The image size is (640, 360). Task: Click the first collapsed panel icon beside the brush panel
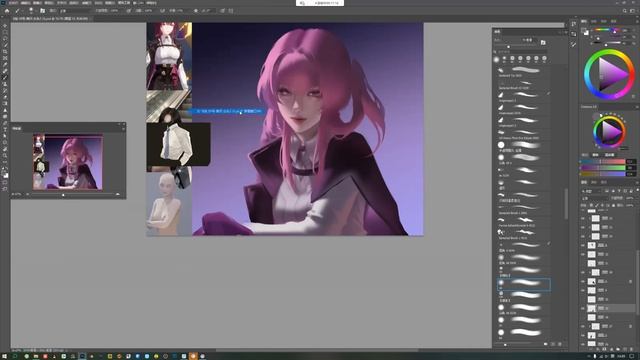573,24
